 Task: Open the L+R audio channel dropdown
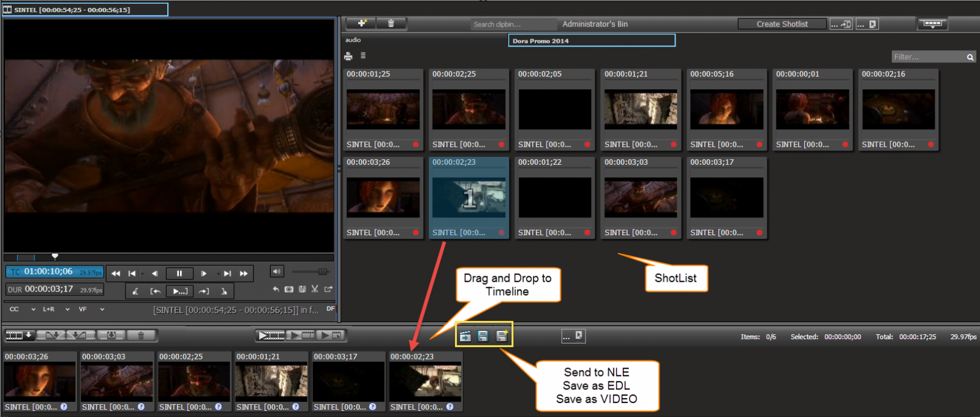click(67, 310)
